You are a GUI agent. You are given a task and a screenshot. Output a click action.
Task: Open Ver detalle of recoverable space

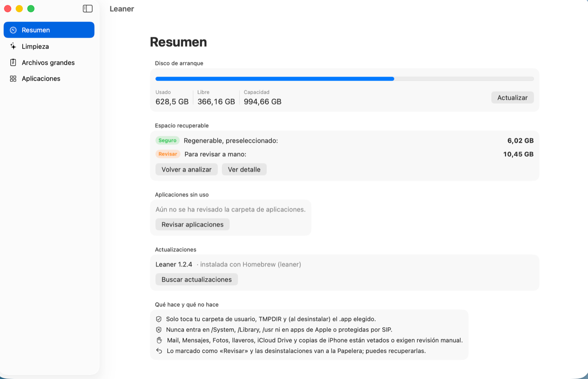pos(244,169)
